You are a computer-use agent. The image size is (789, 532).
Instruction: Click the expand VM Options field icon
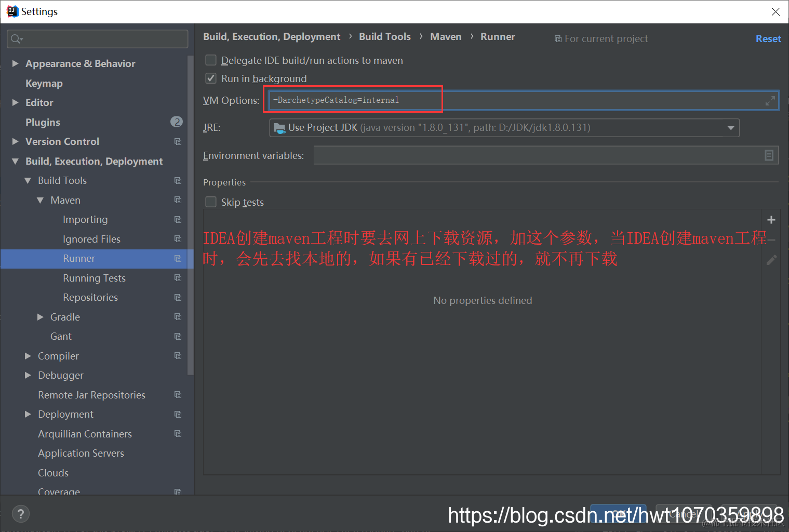pos(770,101)
